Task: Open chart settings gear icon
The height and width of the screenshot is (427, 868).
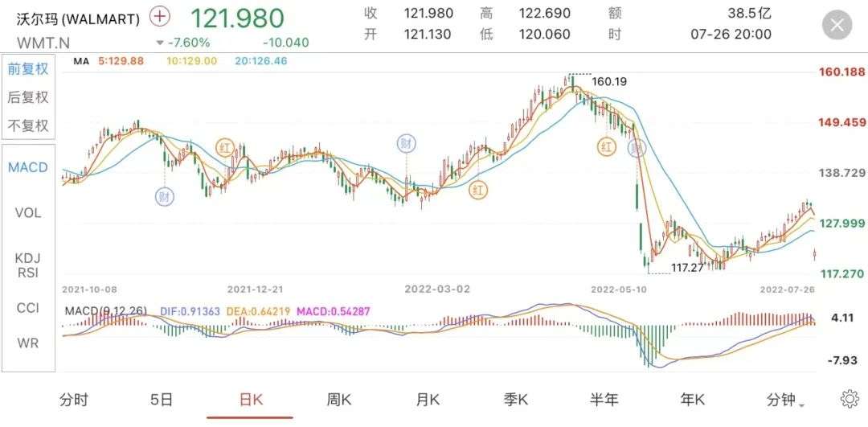Action: (x=849, y=399)
